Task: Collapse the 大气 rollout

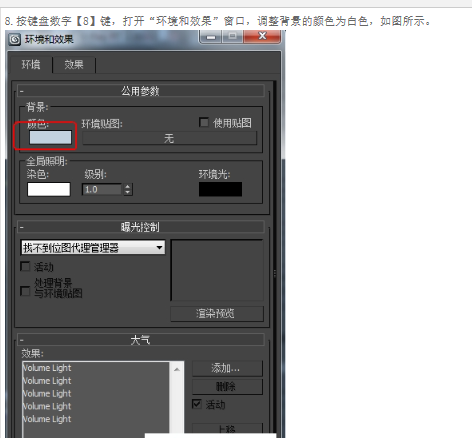Action: coord(140,340)
